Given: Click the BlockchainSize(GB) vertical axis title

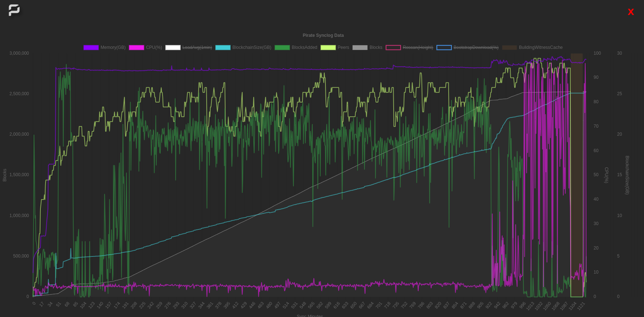Looking at the screenshot, I should (627, 175).
